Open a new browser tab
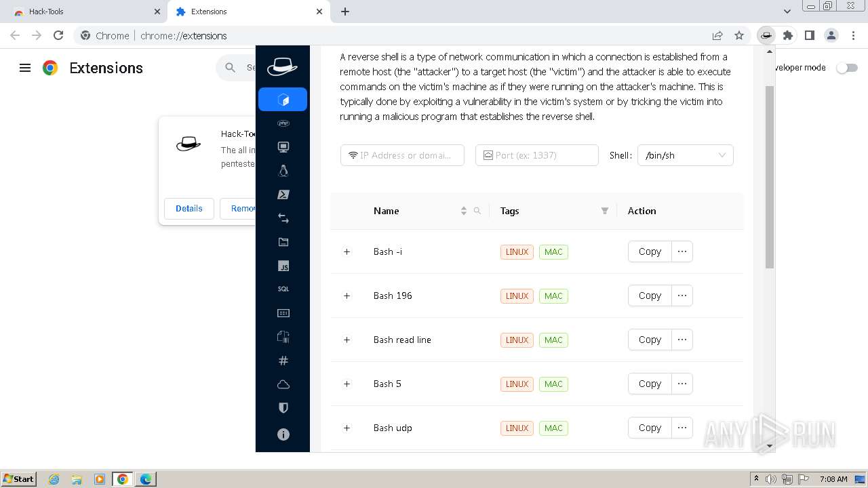The width and height of the screenshot is (868, 488). click(345, 12)
